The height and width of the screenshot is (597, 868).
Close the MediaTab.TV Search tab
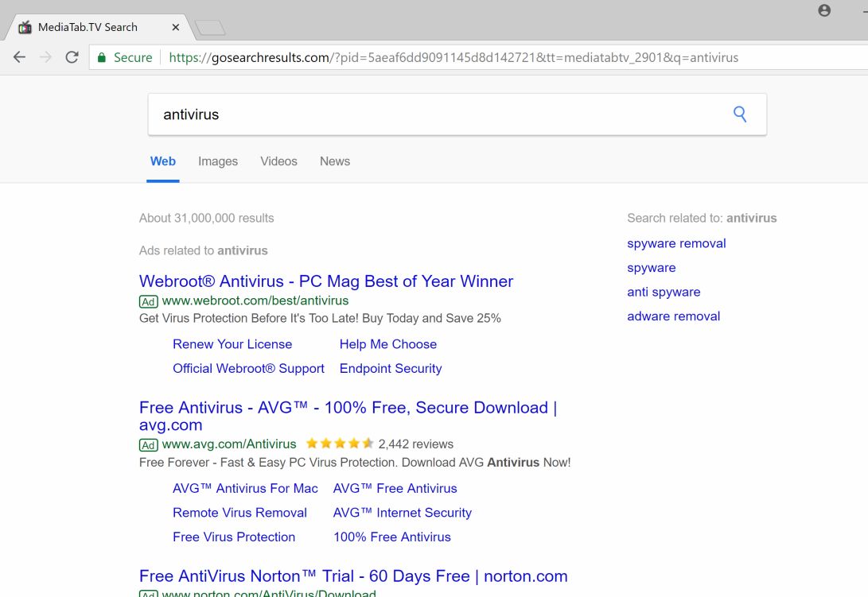tap(176, 27)
